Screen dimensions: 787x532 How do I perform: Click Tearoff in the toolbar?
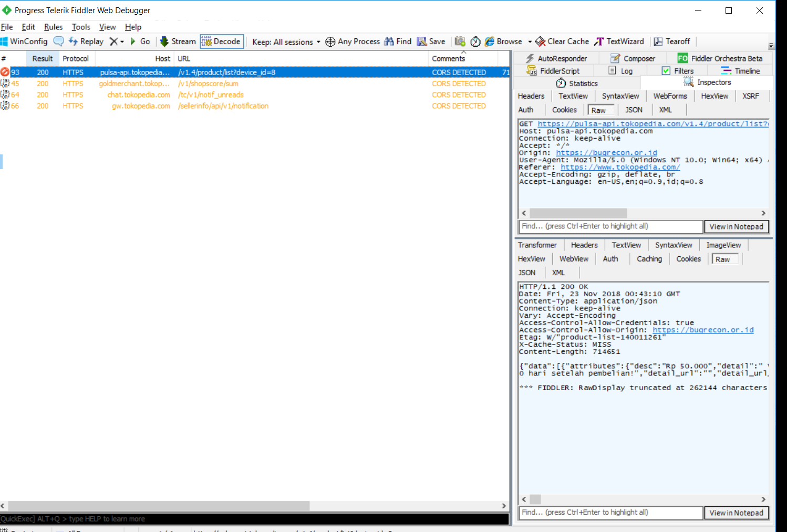pyautogui.click(x=672, y=41)
